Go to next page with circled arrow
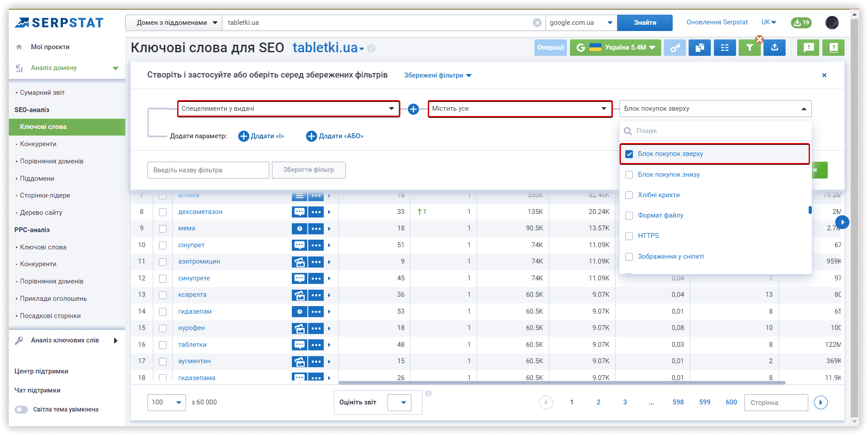This screenshot has width=868, height=435. coord(821,402)
